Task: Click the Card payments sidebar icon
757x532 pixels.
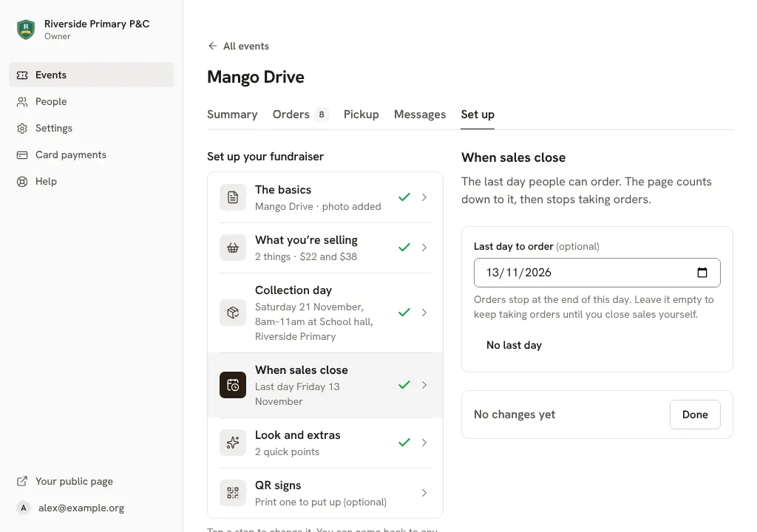Action: [22, 155]
